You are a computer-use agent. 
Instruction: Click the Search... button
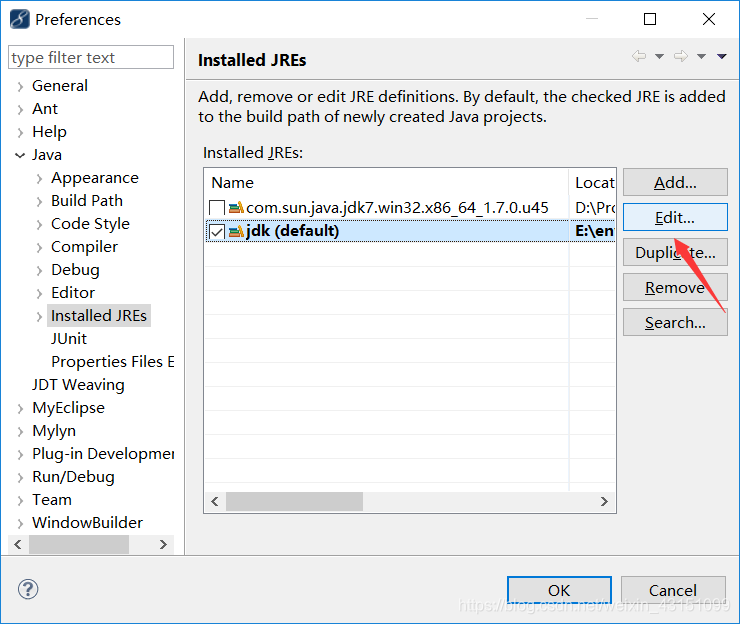(x=675, y=322)
